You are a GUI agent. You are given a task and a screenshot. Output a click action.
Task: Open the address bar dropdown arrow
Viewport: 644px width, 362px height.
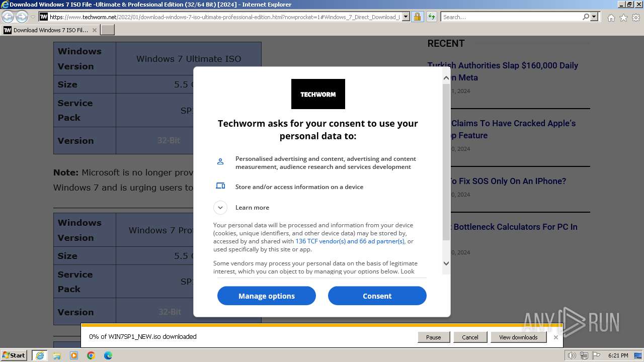coord(406,17)
